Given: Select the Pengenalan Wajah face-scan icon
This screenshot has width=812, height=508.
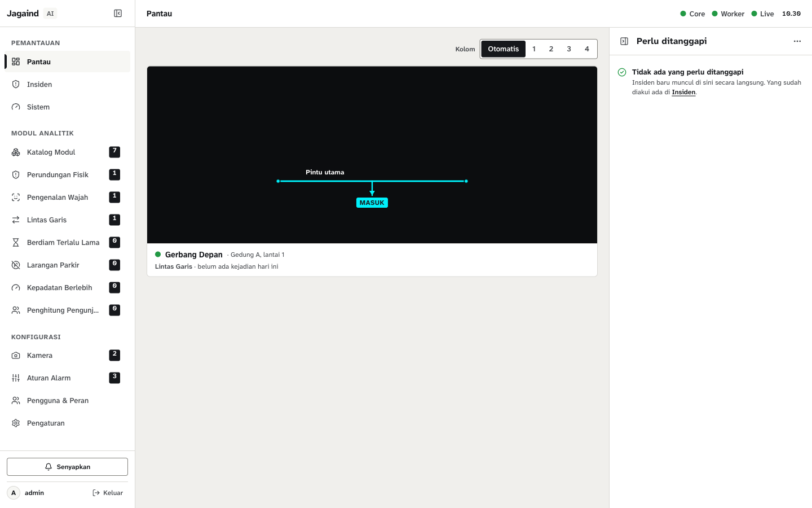Looking at the screenshot, I should 16,197.
